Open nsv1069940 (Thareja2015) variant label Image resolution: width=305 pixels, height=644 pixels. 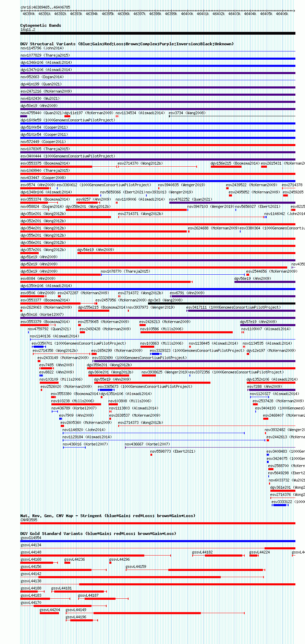(x=45, y=170)
